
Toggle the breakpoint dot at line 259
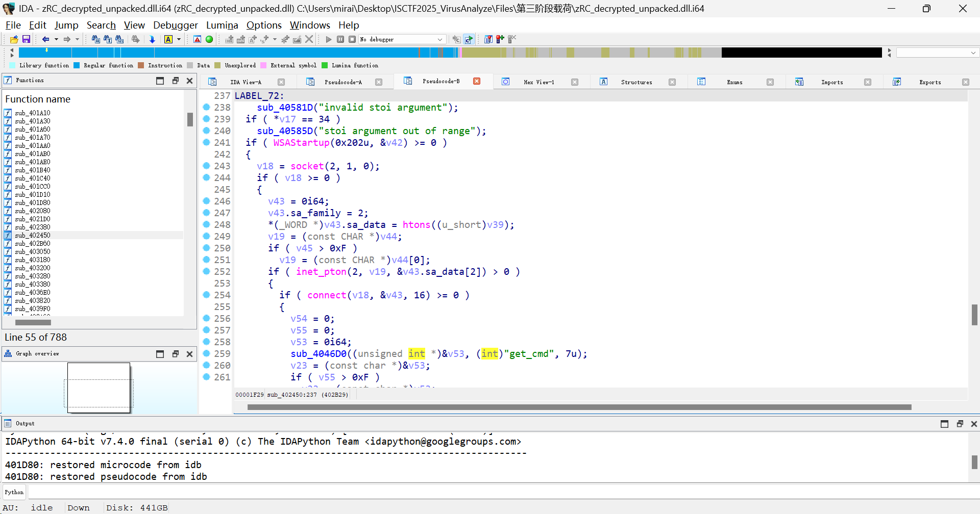click(x=207, y=353)
